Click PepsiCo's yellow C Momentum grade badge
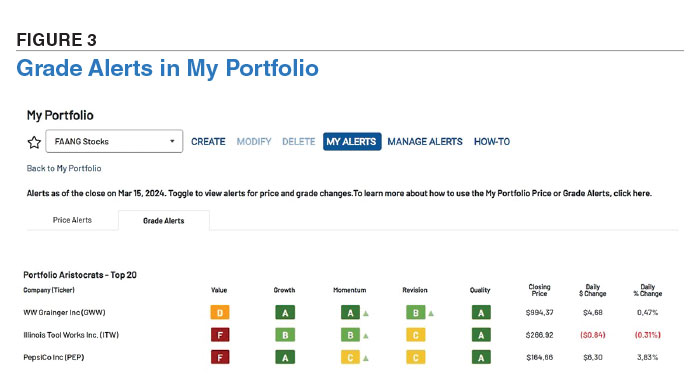This screenshot has width=700, height=388. (350, 357)
